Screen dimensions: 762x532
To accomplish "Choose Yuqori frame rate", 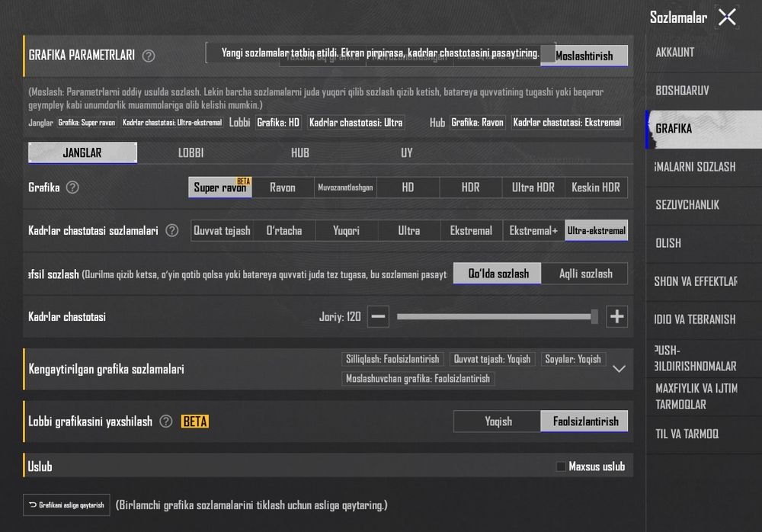I will click(347, 230).
